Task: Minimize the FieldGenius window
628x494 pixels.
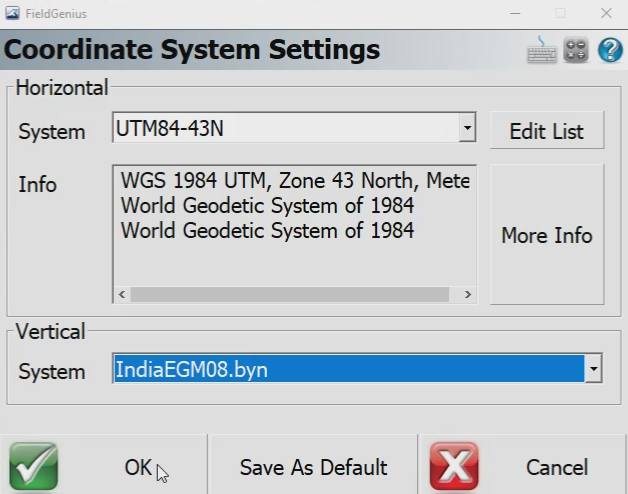Action: pos(514,13)
